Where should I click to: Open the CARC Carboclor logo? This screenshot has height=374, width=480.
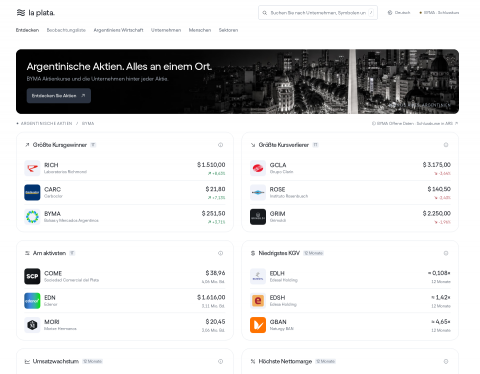pos(32,192)
